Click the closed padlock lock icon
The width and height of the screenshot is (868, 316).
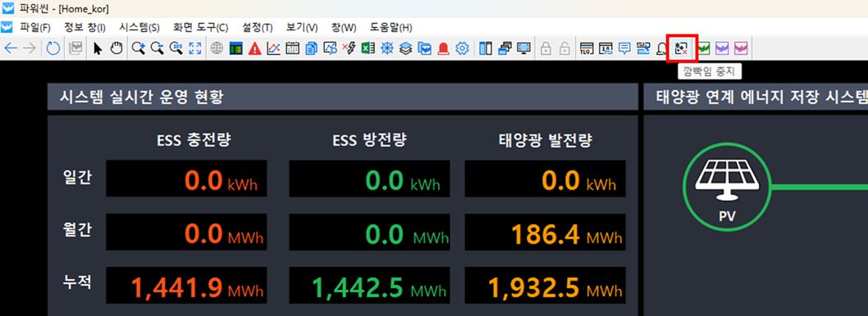(x=546, y=48)
